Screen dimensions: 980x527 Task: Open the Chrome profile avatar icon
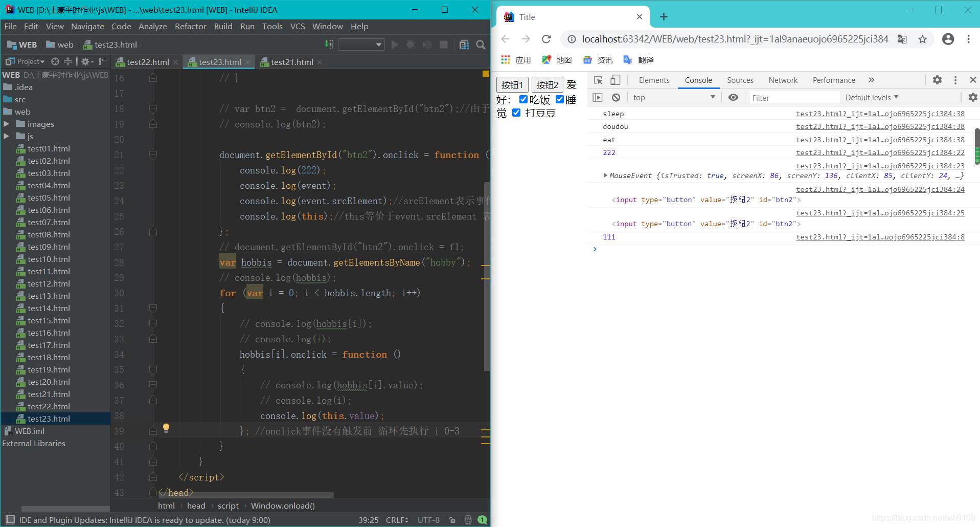pos(948,39)
